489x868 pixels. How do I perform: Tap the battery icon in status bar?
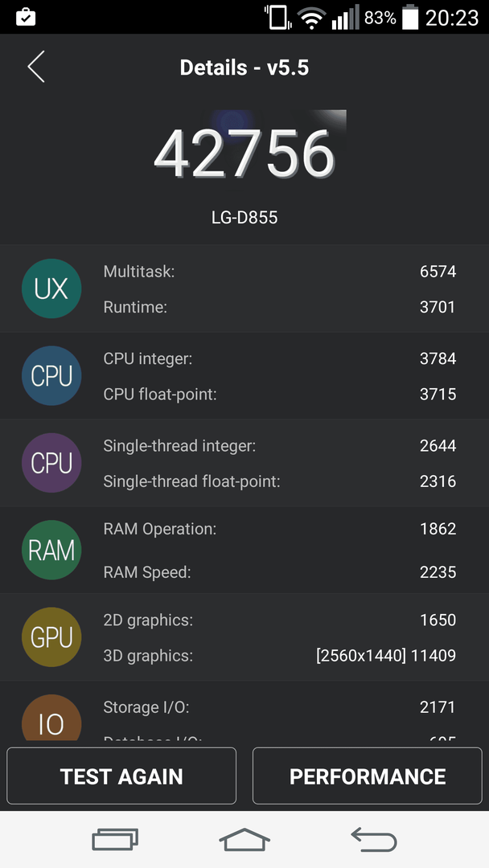pyautogui.click(x=410, y=17)
